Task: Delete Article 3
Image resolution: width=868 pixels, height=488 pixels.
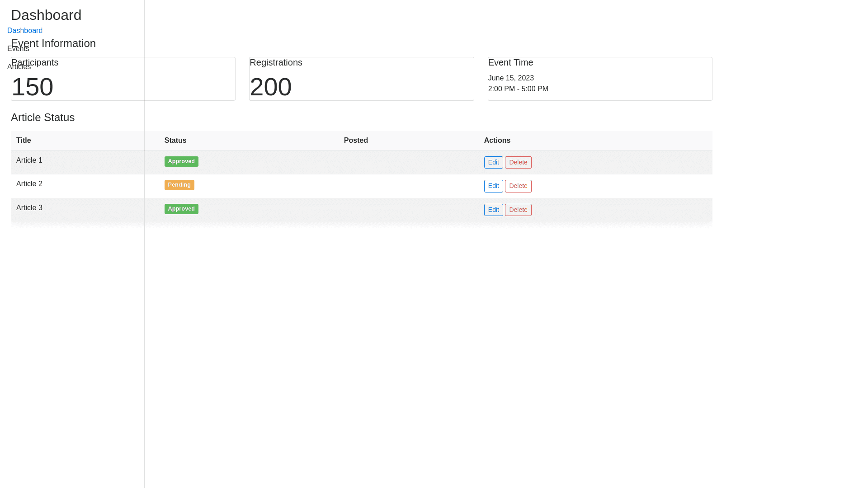Action: [518, 210]
